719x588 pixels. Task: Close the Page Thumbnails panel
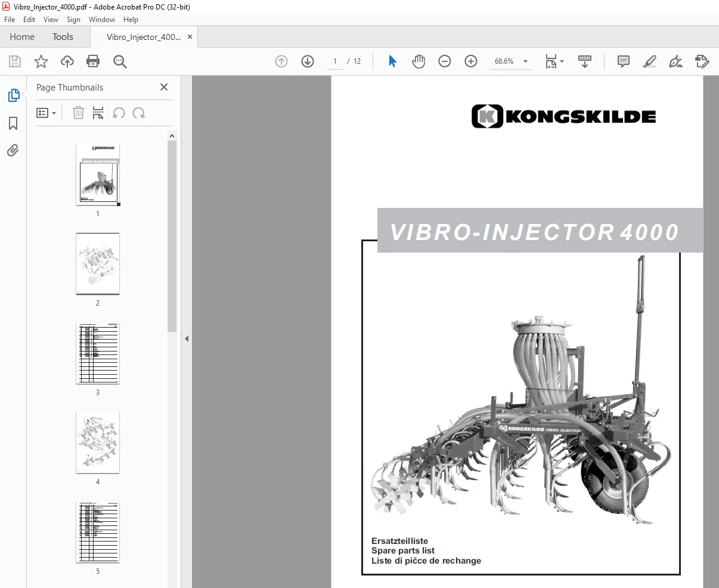(x=164, y=87)
